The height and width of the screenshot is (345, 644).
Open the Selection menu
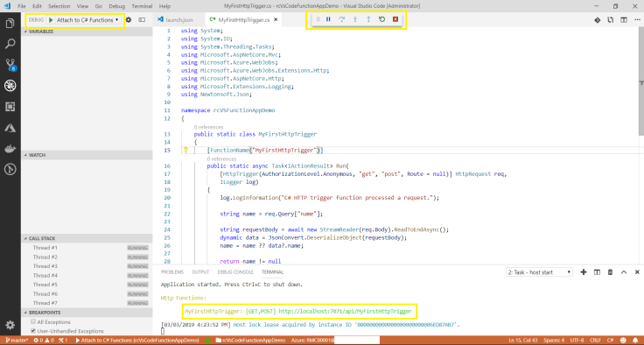pos(59,7)
